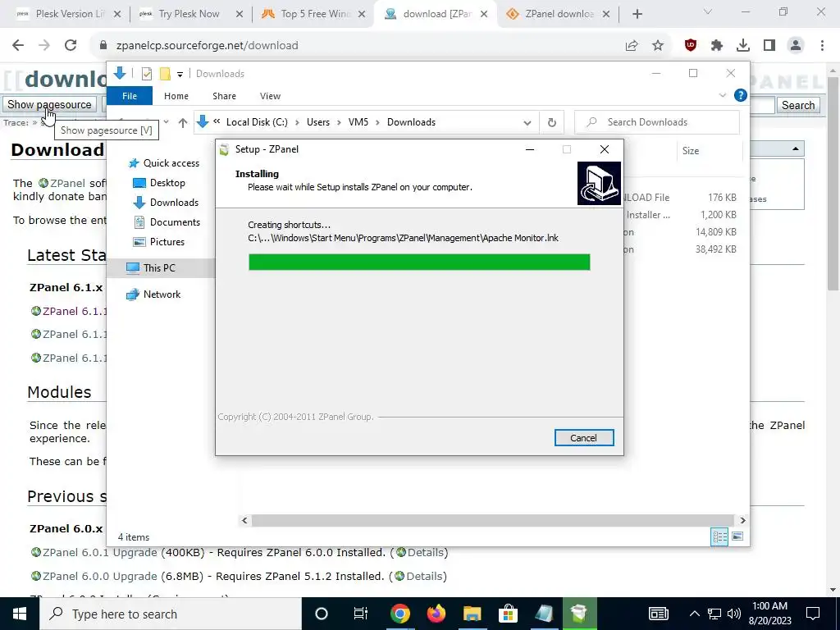Click Search button on ZPanel webpage
840x630 pixels.
pos(797,105)
